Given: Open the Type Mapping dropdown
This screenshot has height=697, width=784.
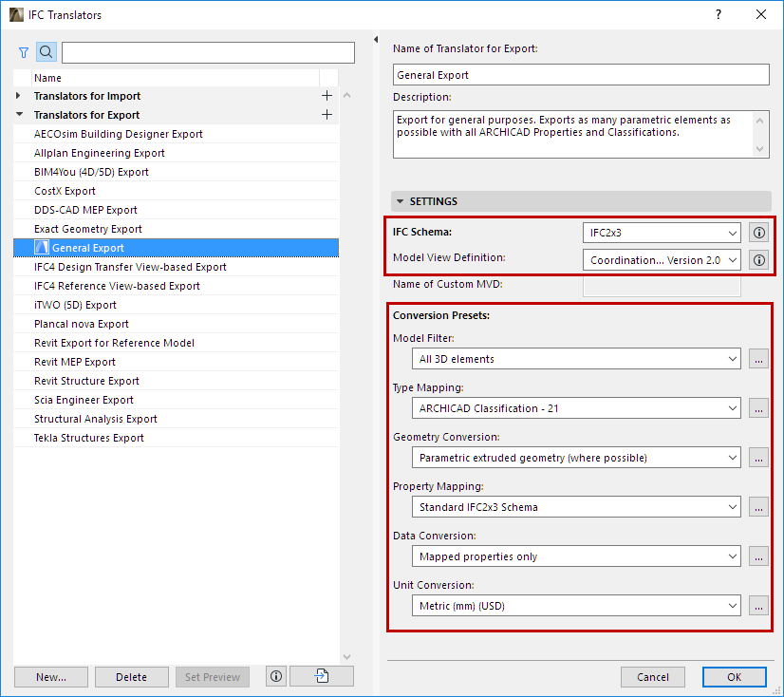Looking at the screenshot, I should [576, 408].
